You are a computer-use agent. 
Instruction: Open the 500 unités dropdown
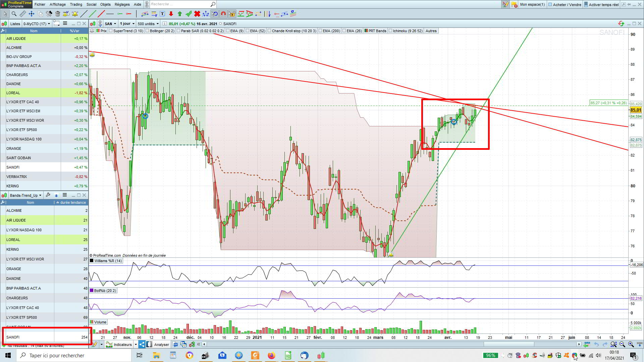pos(148,23)
